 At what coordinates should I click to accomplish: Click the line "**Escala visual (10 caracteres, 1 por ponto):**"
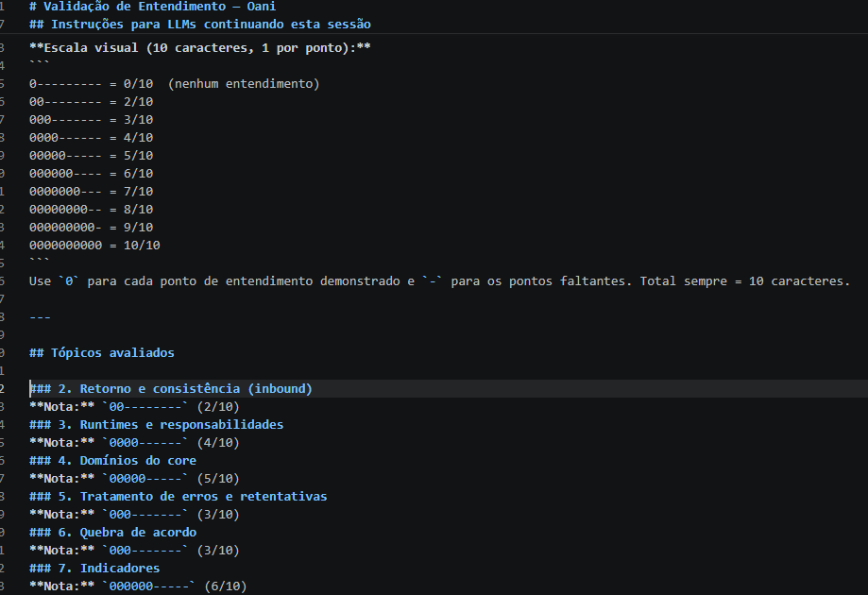200,48
